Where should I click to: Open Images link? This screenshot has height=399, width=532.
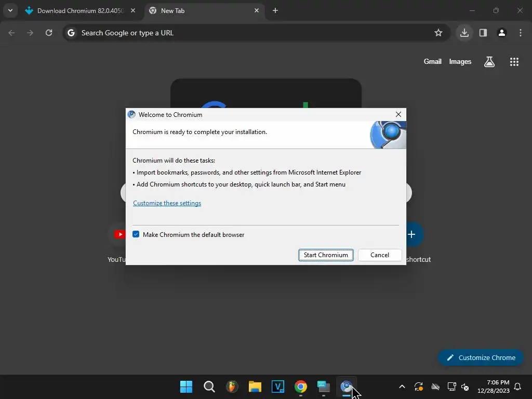click(x=460, y=61)
